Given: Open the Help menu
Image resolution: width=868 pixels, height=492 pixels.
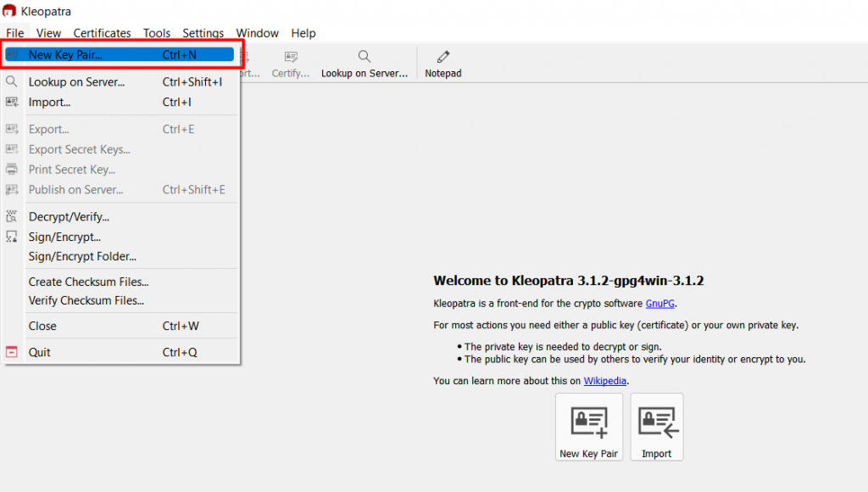Looking at the screenshot, I should point(303,33).
